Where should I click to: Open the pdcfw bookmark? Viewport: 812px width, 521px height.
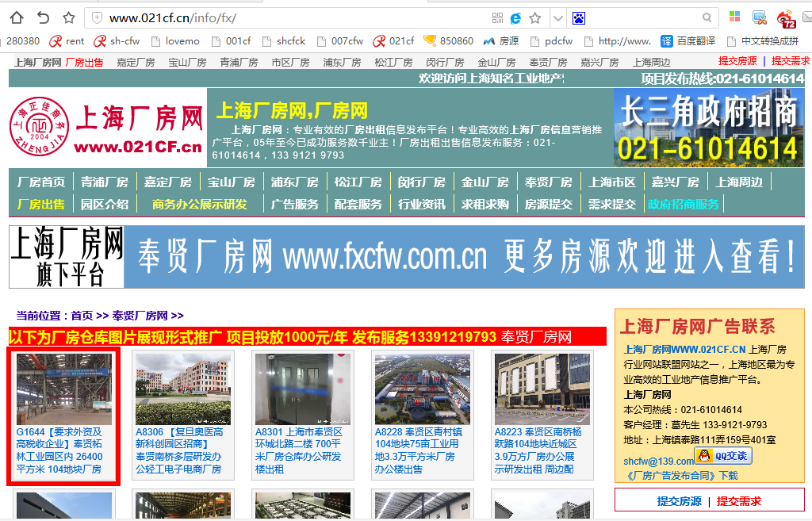pos(552,41)
